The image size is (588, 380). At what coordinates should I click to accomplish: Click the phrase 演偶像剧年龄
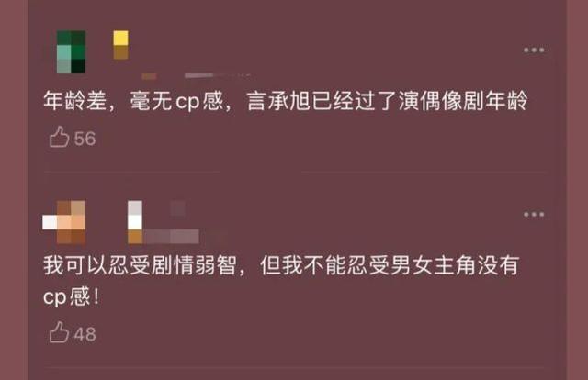[x=463, y=101]
